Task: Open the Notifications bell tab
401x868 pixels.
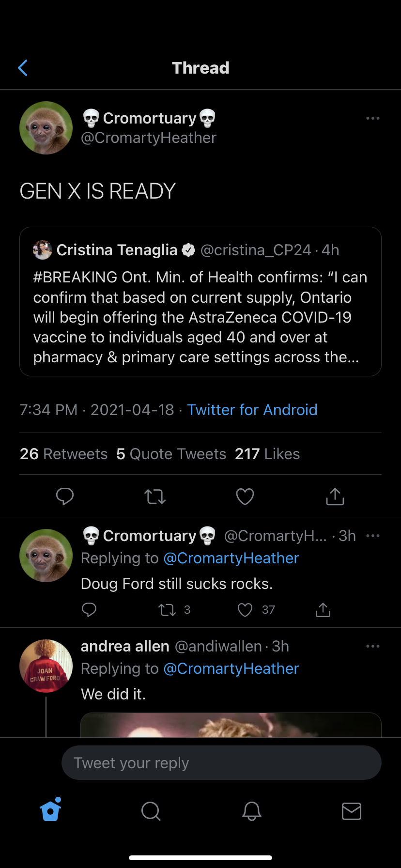Action: pos(251,810)
